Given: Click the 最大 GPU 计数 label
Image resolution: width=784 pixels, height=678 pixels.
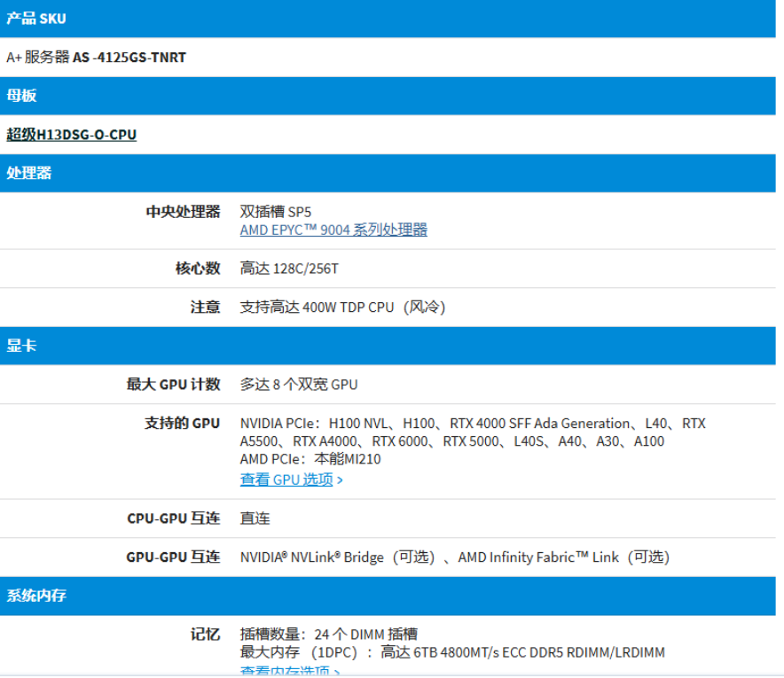Looking at the screenshot, I should click(x=173, y=385).
